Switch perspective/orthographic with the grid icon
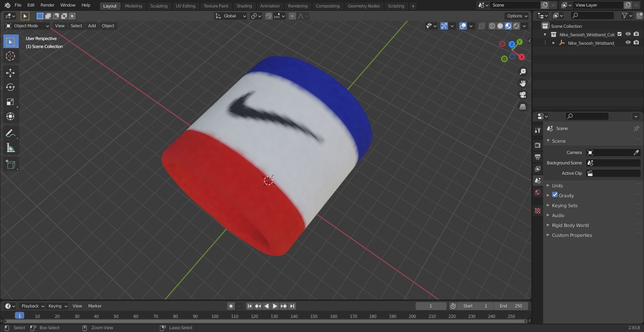The height and width of the screenshot is (332, 644). [522, 107]
